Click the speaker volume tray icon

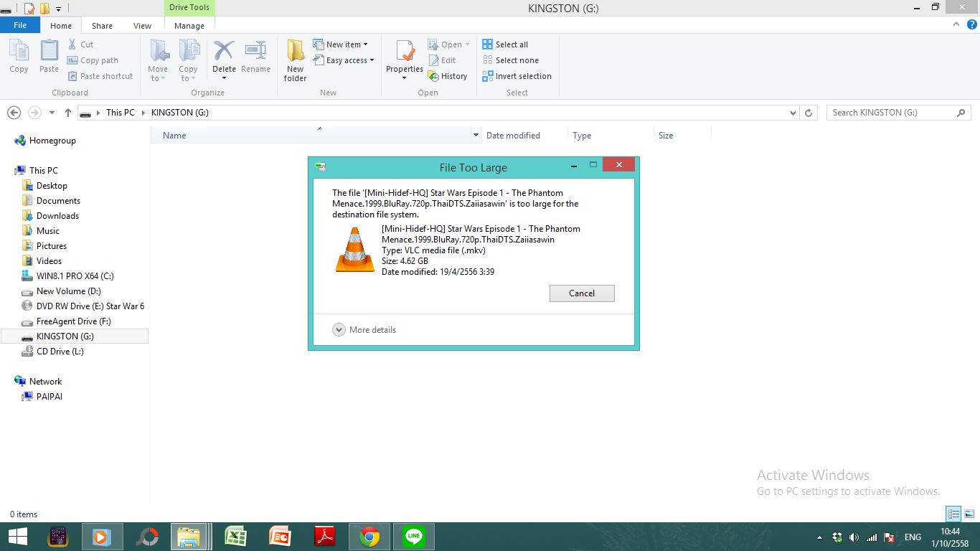(x=854, y=537)
